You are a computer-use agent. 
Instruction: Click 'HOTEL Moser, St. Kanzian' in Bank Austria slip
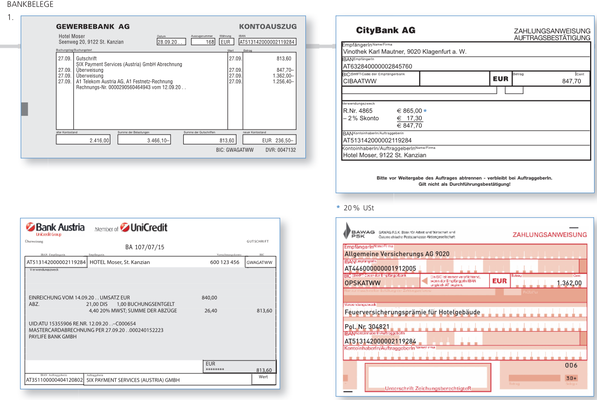click(120, 262)
